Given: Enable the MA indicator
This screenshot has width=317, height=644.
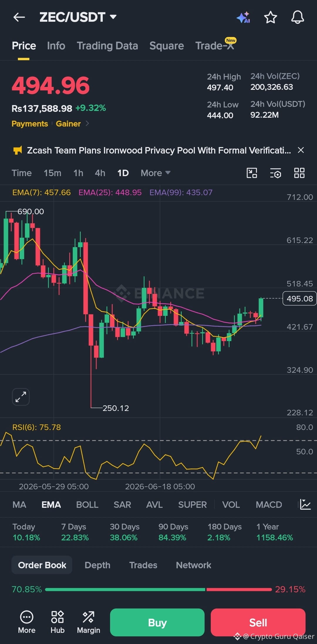Looking at the screenshot, I should (x=19, y=505).
